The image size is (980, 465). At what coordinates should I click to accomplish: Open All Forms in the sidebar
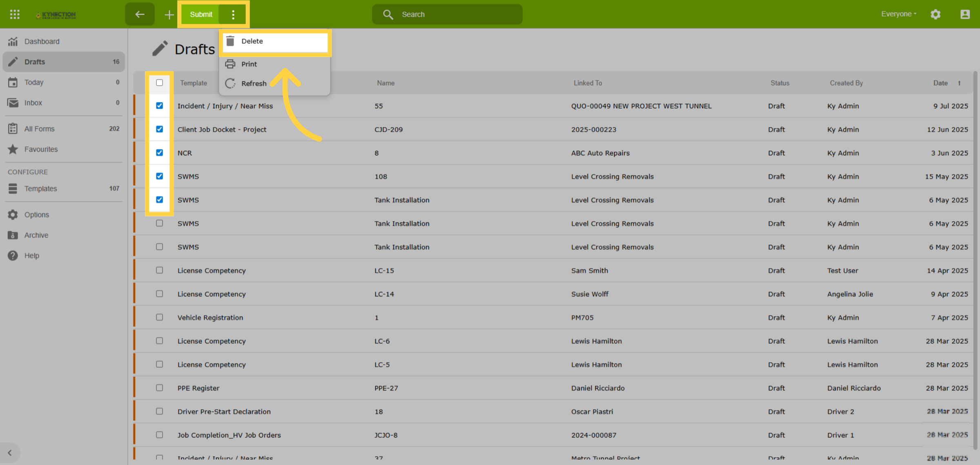pyautogui.click(x=64, y=129)
